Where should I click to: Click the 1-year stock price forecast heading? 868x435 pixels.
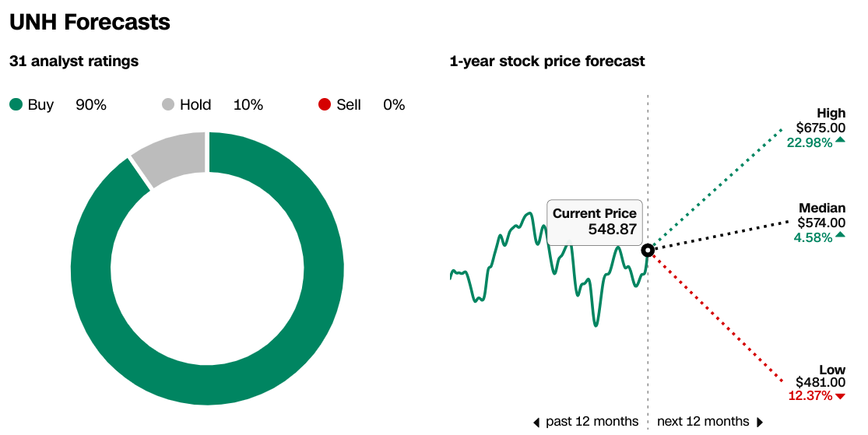(x=547, y=61)
